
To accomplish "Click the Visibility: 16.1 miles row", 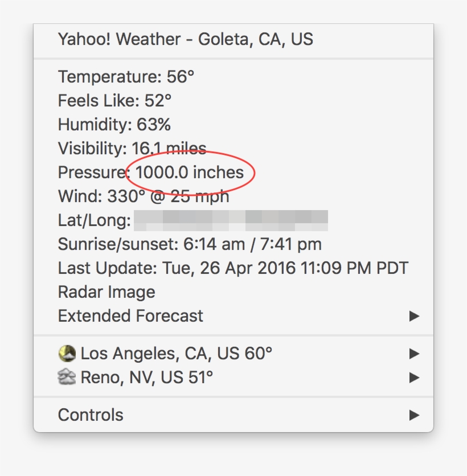I will point(130,148).
